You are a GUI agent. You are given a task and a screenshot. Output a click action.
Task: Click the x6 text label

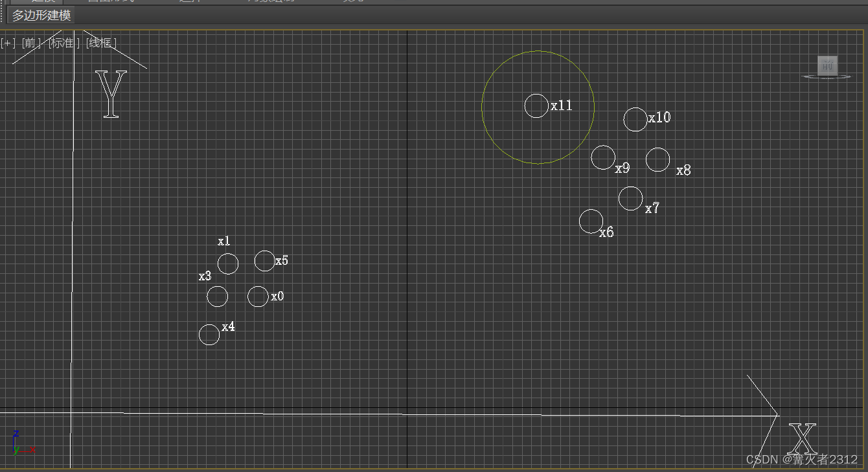(606, 232)
